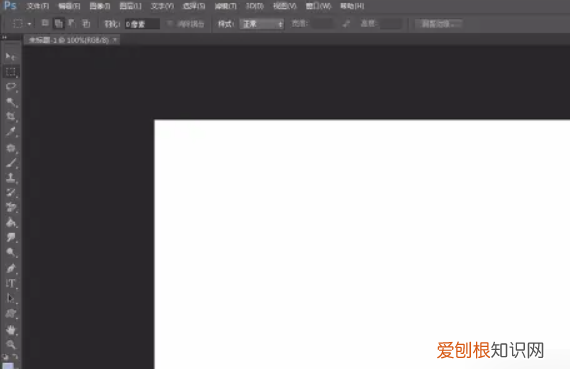Screen dimensions: 570x369
Task: Select the Eyedropper tool
Action: pyautogui.click(x=11, y=131)
